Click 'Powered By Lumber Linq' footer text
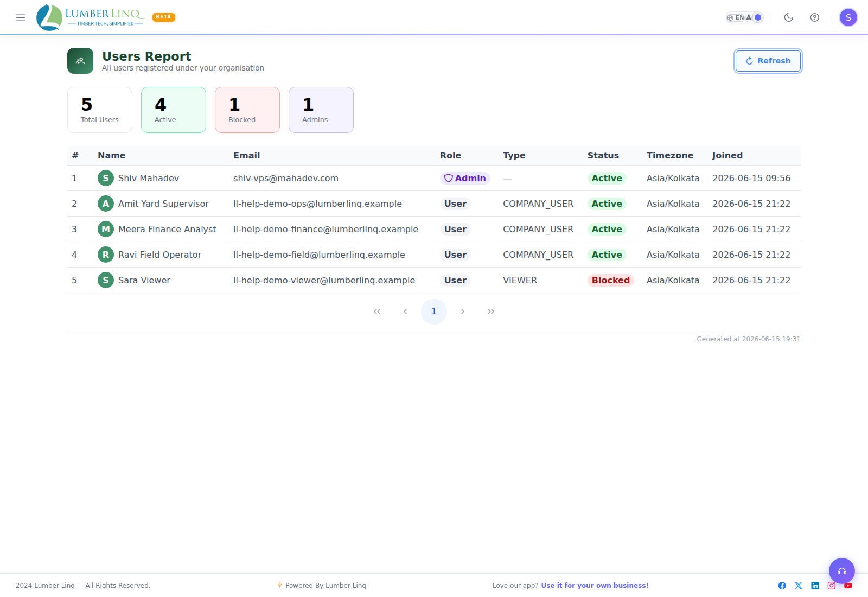This screenshot has width=868, height=597. [x=325, y=586]
